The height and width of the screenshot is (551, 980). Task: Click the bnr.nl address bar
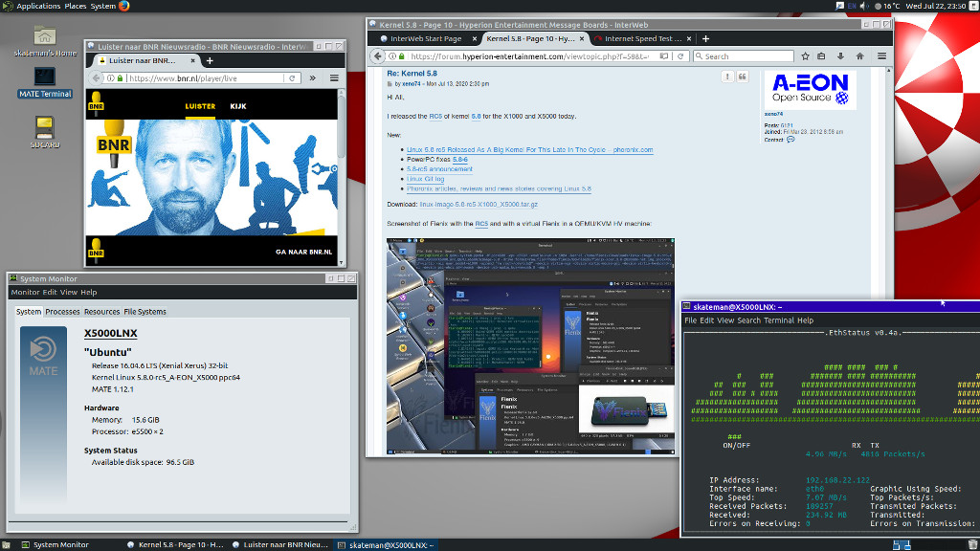[201, 78]
